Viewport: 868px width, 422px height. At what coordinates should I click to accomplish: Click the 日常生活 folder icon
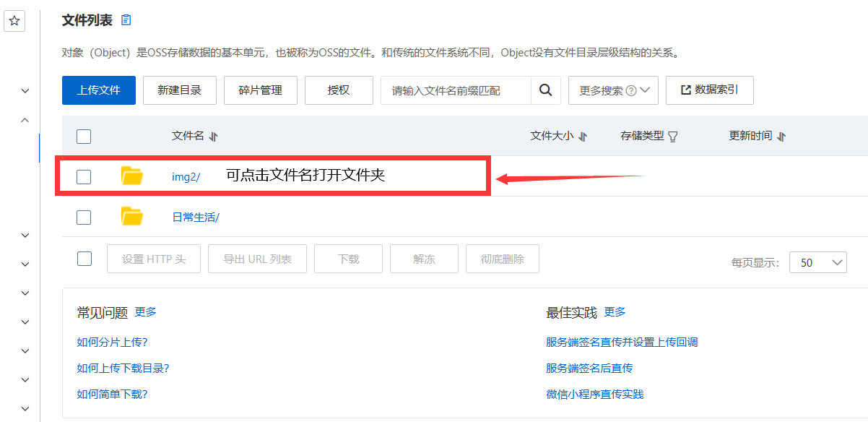pyautogui.click(x=131, y=216)
